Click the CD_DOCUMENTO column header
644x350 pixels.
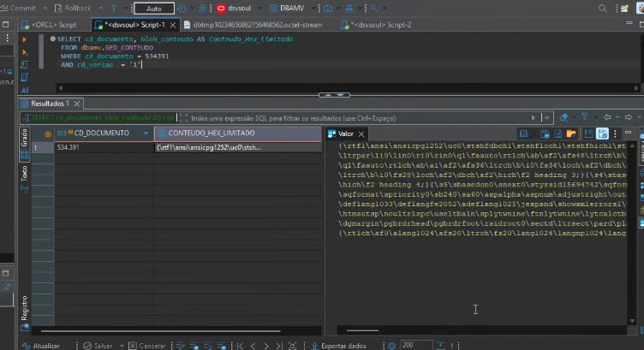point(101,133)
